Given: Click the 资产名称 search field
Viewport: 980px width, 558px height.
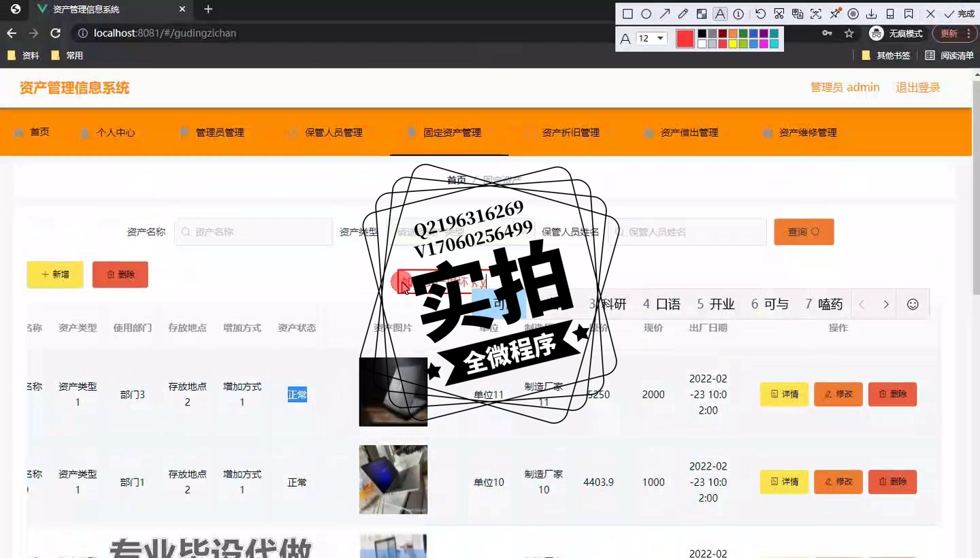Looking at the screenshot, I should pyautogui.click(x=254, y=231).
